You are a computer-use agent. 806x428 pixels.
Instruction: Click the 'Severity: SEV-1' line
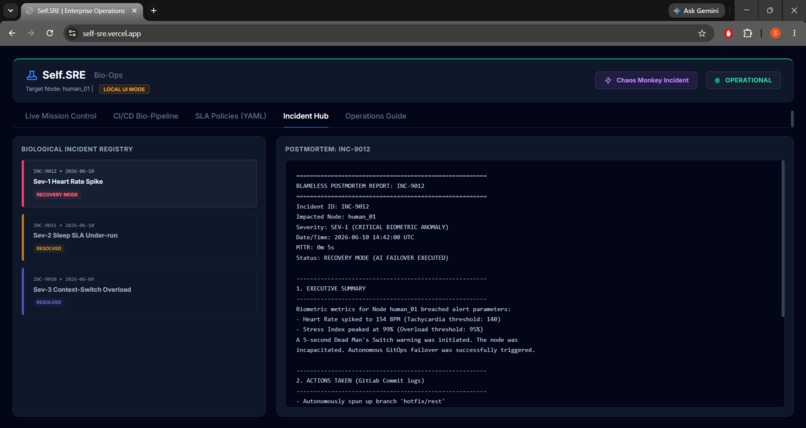click(372, 227)
